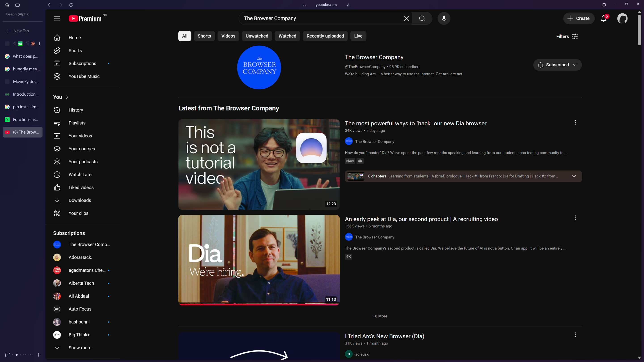The width and height of the screenshot is (644, 362).
Task: Open more options for recruiting video
Action: pyautogui.click(x=575, y=218)
